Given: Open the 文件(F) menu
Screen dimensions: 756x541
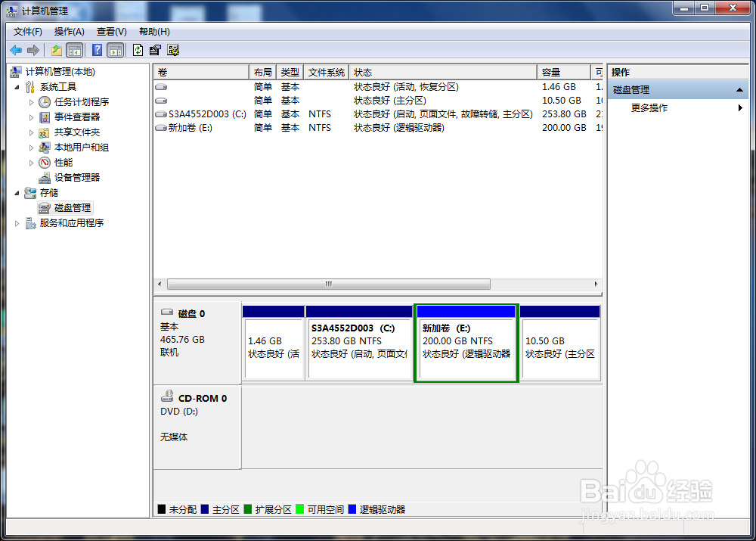Looking at the screenshot, I should click(x=27, y=32).
